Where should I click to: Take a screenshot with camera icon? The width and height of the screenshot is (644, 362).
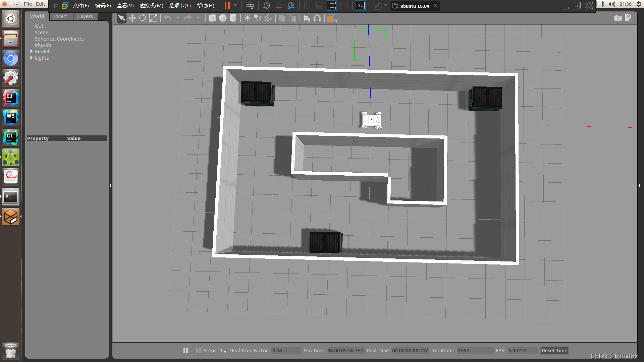(618, 18)
